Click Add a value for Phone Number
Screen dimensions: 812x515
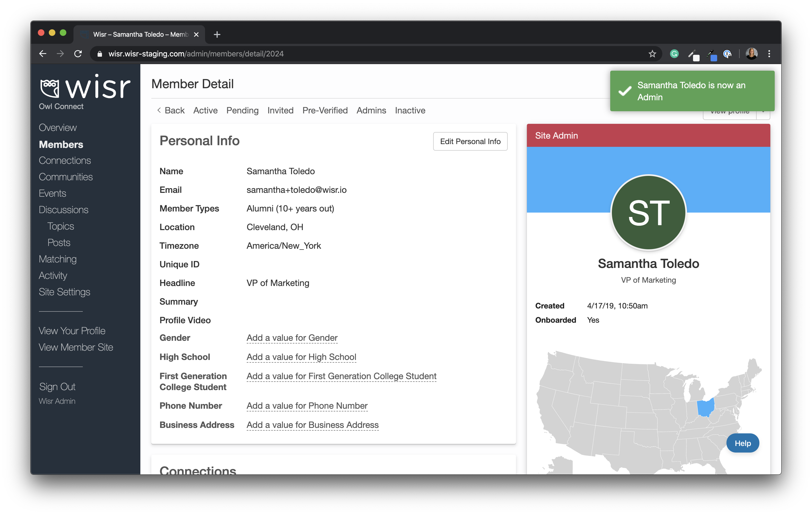[307, 405]
